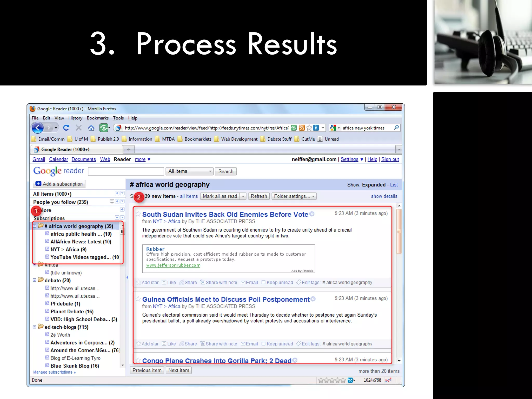Click feed icon beside Planet Debate
This screenshot has width=532, height=399.
pos(47,311)
